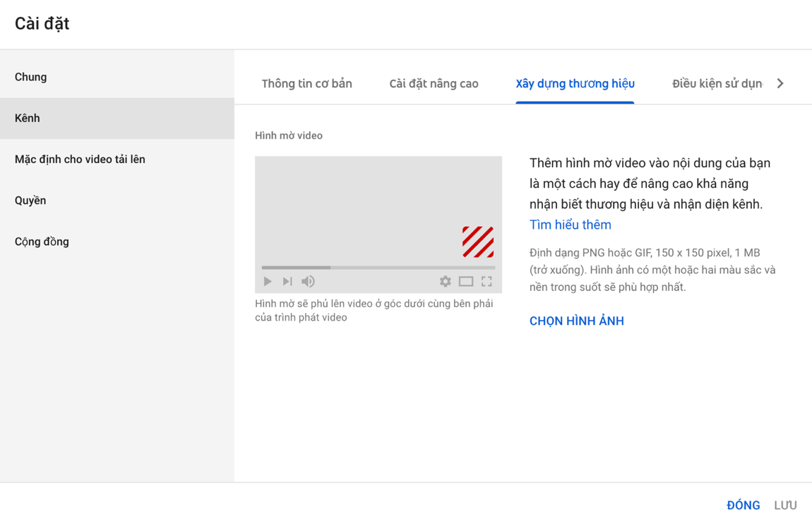Open Cộng đồng settings section

coord(42,241)
